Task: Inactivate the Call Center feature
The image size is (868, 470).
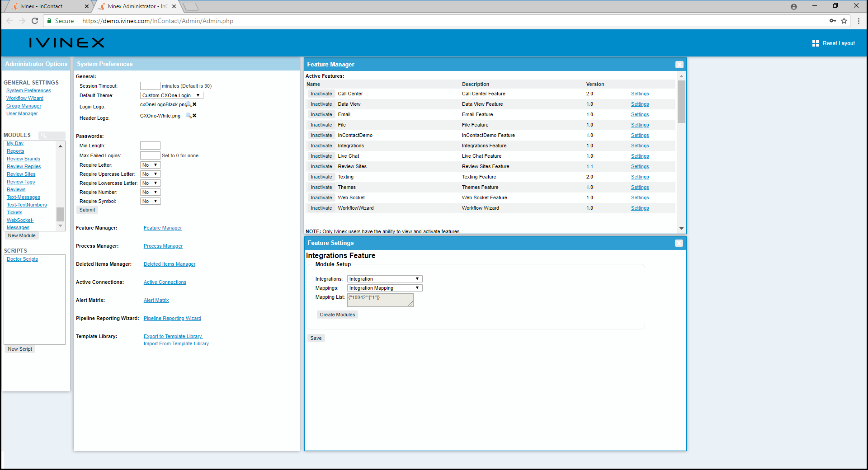Action: click(321, 94)
